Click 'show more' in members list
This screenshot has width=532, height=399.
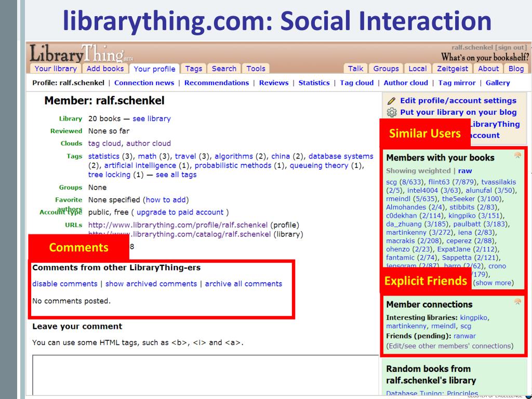[x=494, y=283]
